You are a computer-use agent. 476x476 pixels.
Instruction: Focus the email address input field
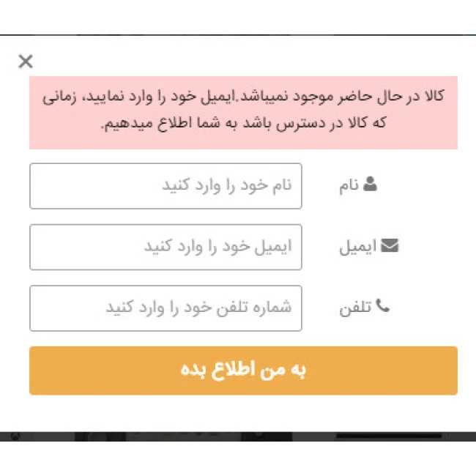pyautogui.click(x=166, y=247)
